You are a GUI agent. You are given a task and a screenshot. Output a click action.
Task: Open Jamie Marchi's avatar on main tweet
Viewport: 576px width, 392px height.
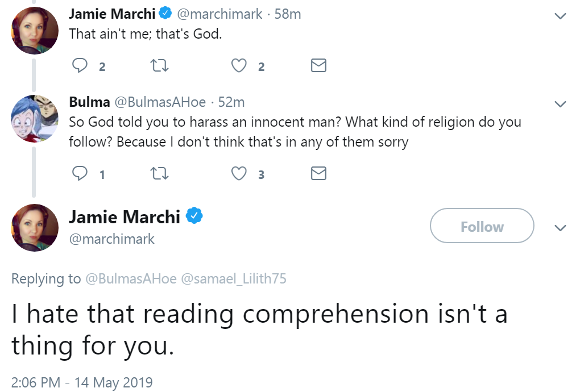[35, 227]
